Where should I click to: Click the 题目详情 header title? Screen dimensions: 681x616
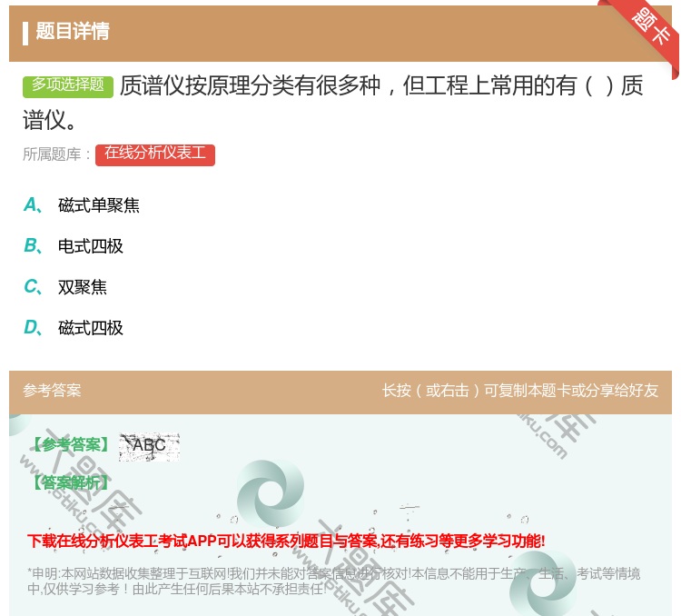click(73, 31)
